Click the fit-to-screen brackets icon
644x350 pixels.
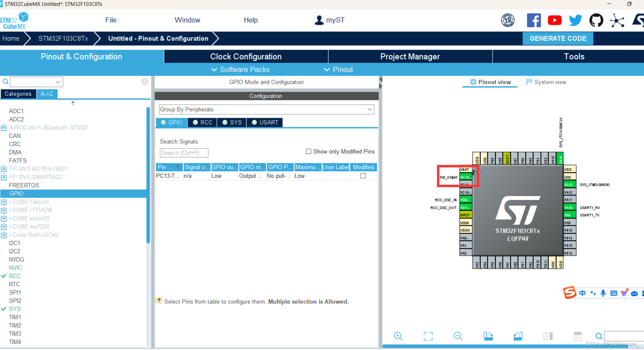428,336
